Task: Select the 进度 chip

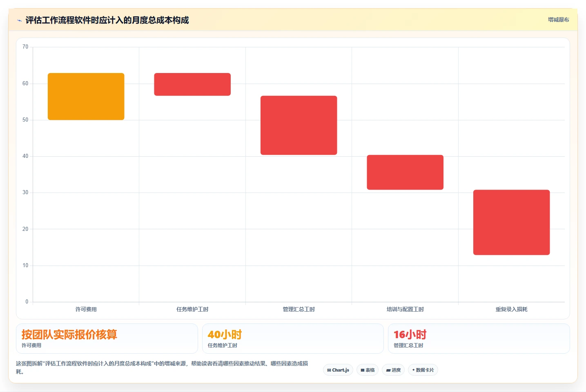Action: point(393,370)
